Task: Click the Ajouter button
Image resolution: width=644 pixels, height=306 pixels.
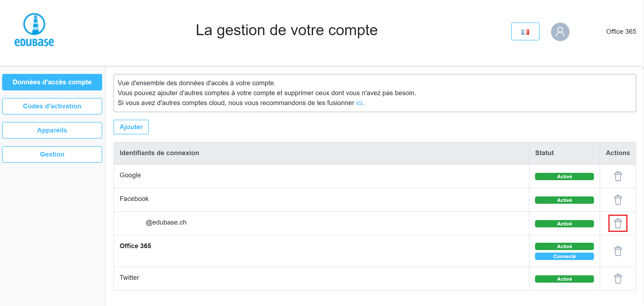Action: coord(131,127)
